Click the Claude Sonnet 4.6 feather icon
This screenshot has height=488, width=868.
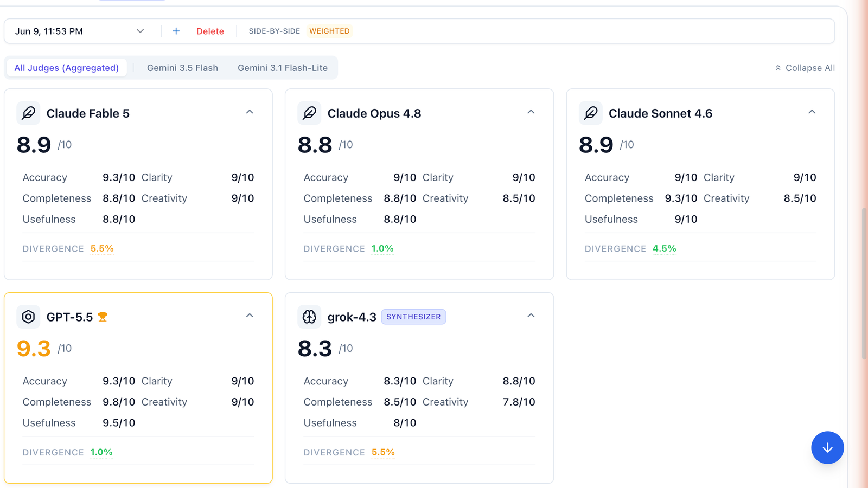[591, 113]
